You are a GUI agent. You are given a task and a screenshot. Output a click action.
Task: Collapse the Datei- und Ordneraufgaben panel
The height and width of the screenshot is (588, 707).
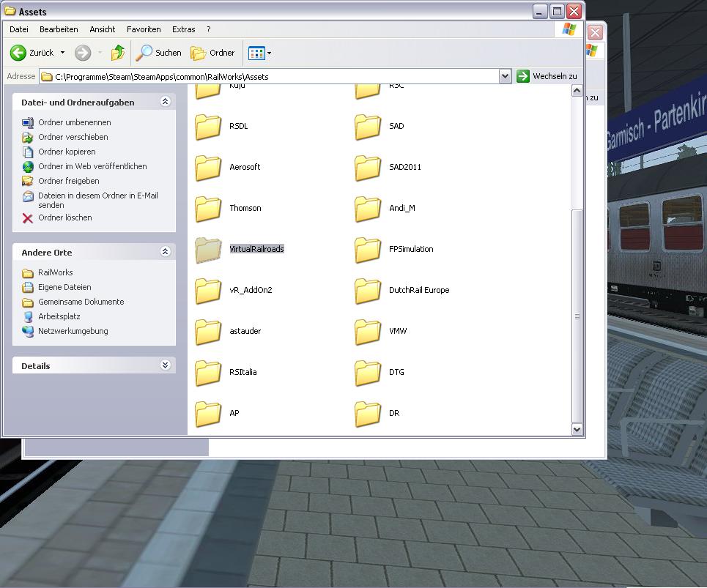tap(165, 103)
